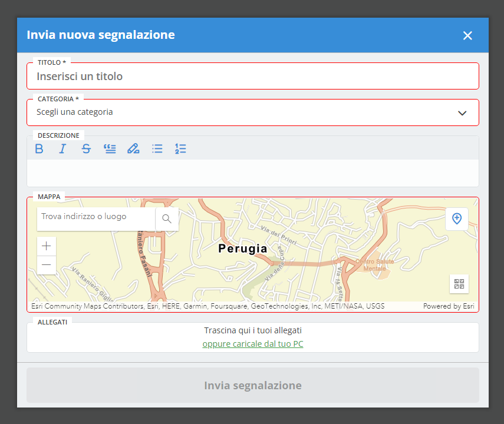This screenshot has width=504, height=424.
Task: Click the map search magnifier icon
Action: tap(167, 219)
